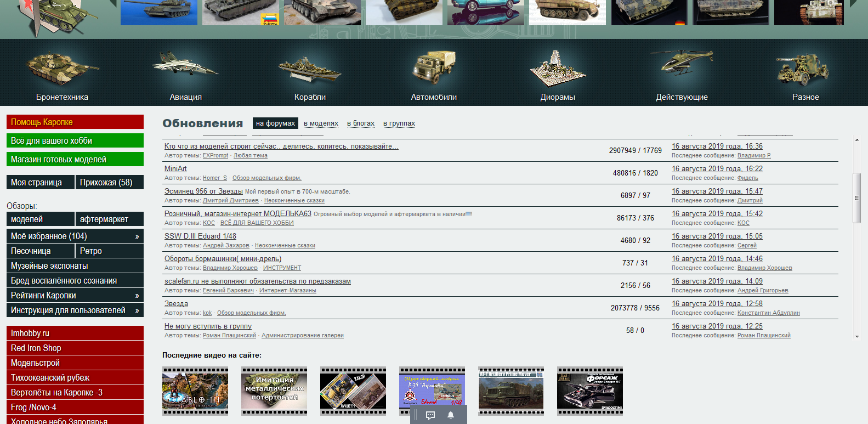868x424 pixels.
Task: Open the chat message icon at bottom
Action: point(430,415)
